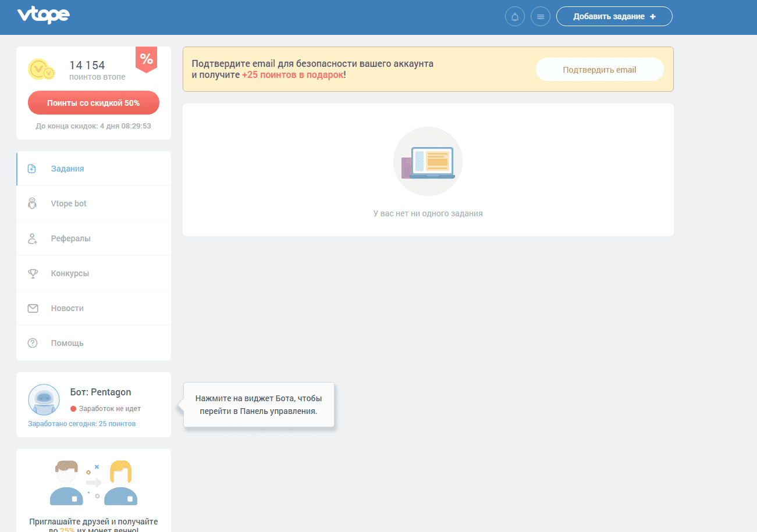
Task: Select Задания in the sidebar menu
Action: 67,169
